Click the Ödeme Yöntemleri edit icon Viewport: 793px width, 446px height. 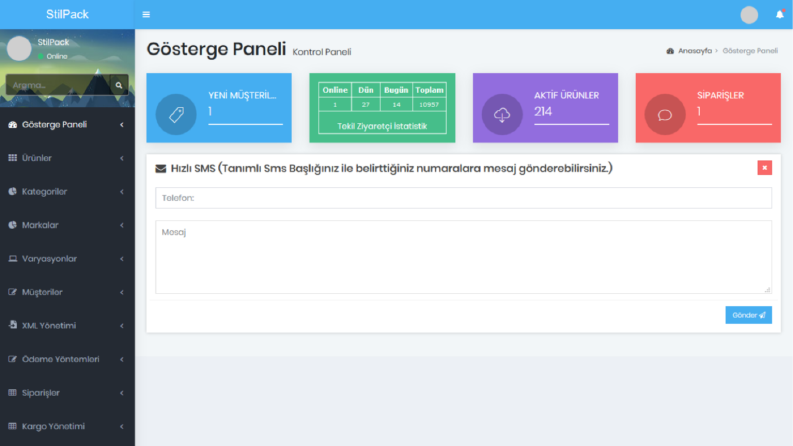click(13, 359)
